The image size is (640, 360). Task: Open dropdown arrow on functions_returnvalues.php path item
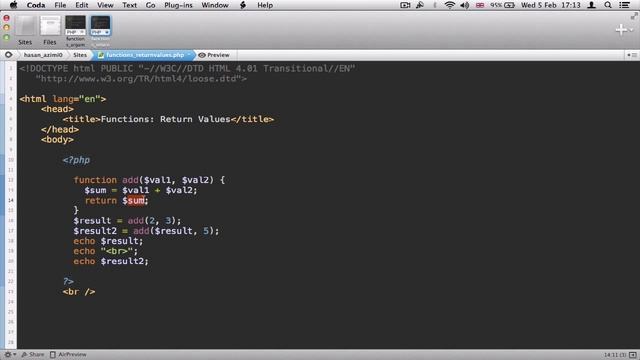189,55
